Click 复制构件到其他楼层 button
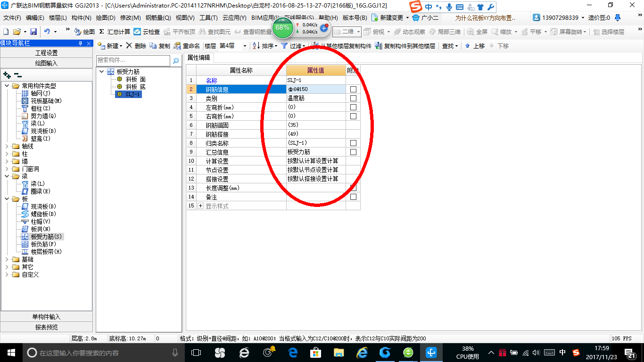The height and width of the screenshot is (362, 644). click(405, 46)
